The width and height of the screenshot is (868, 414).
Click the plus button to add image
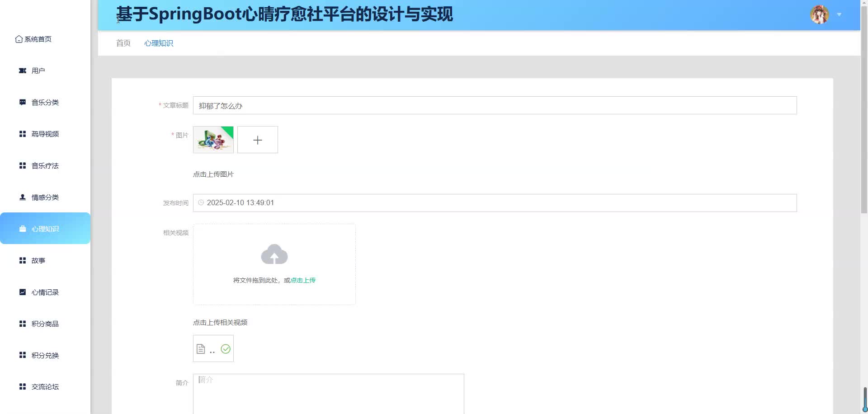[257, 140]
